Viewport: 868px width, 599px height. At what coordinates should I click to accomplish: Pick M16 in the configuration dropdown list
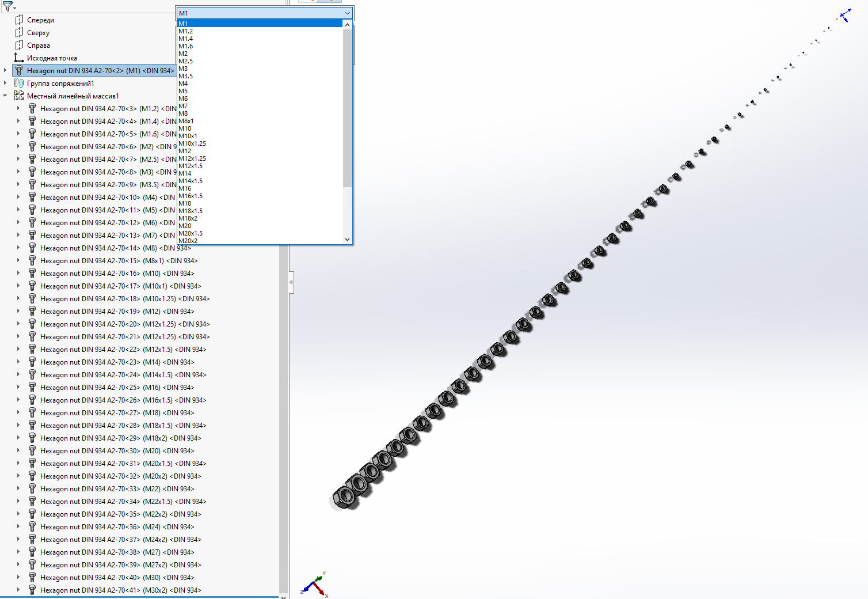point(260,188)
